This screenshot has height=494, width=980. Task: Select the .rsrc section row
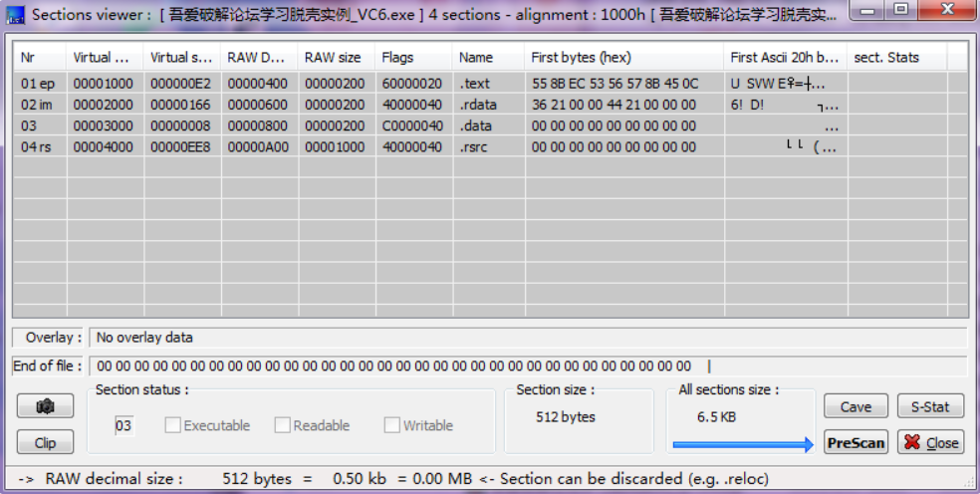pyautogui.click(x=474, y=147)
